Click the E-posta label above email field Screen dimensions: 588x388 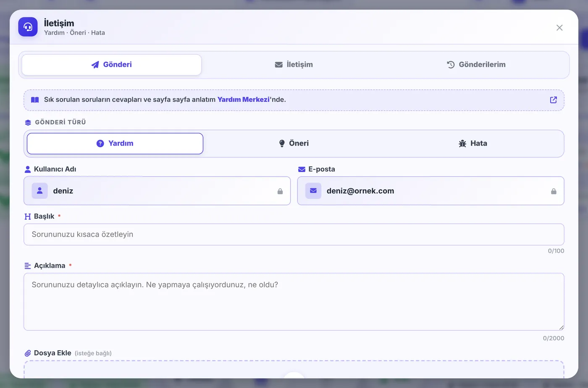[322, 169]
